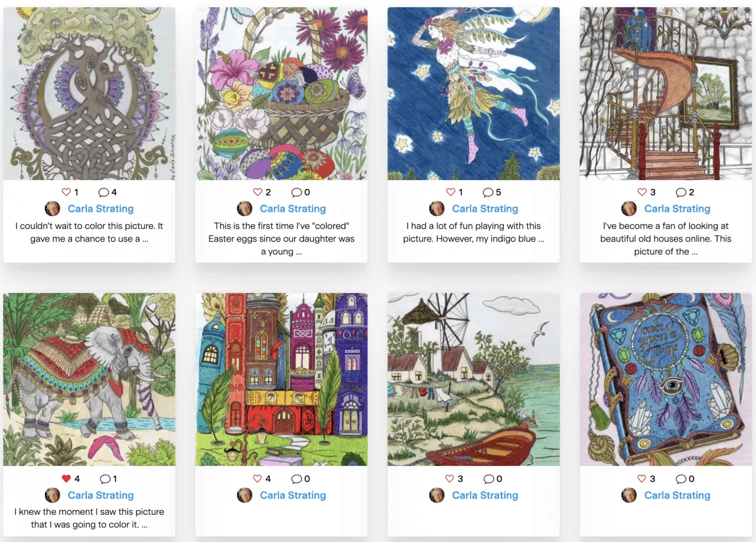Open Carla Strating link under the windmill picture
This screenshot has width=756, height=542.
[x=485, y=495]
